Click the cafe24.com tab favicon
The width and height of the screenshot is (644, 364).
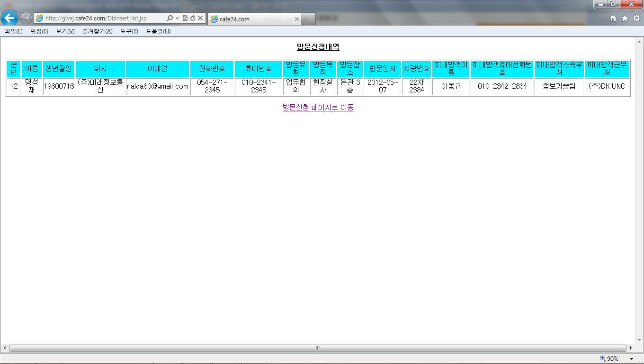point(214,19)
